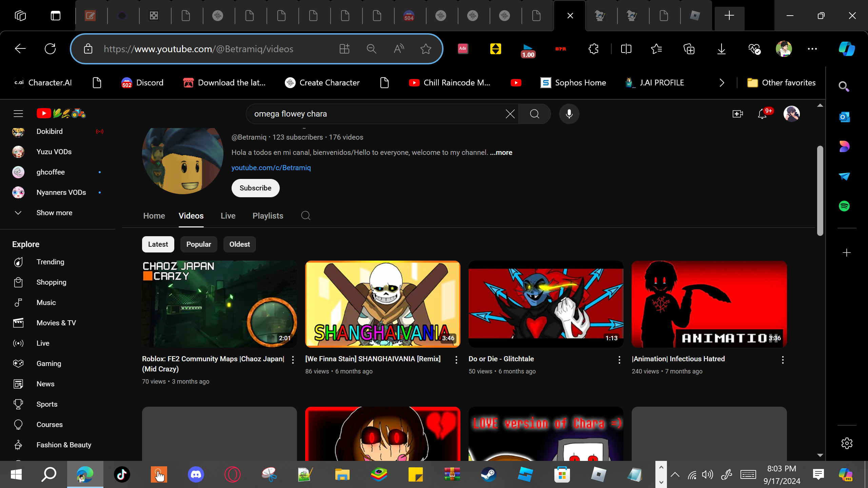This screenshot has height=488, width=868.
Task: Select the Popular sort chip
Action: [198, 244]
